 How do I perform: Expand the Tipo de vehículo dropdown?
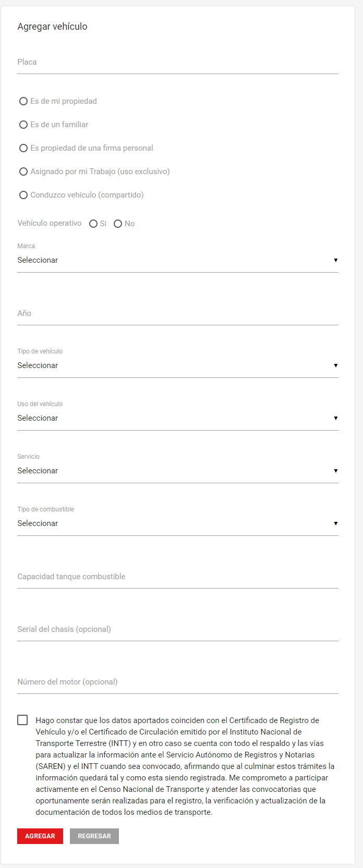click(178, 365)
